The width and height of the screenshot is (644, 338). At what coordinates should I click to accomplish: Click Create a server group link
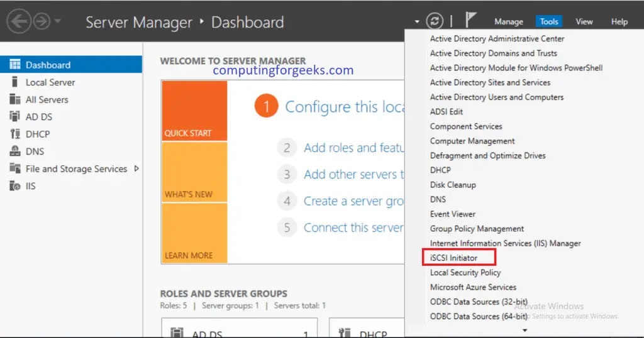(353, 201)
